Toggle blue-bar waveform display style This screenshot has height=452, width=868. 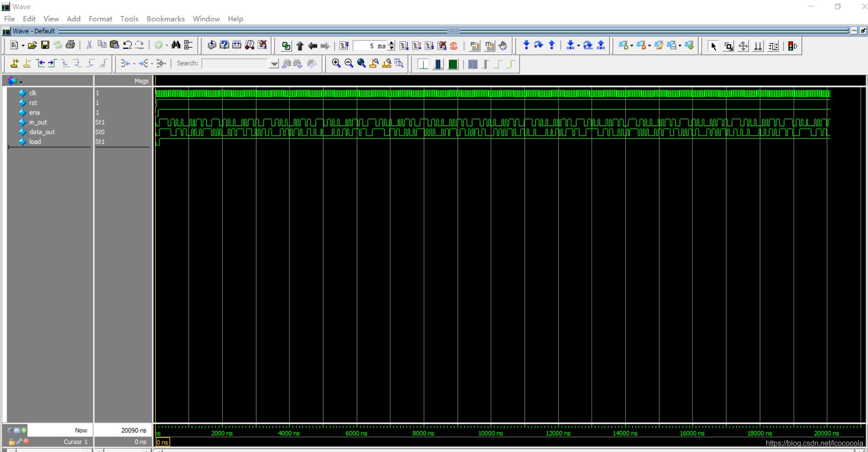438,64
